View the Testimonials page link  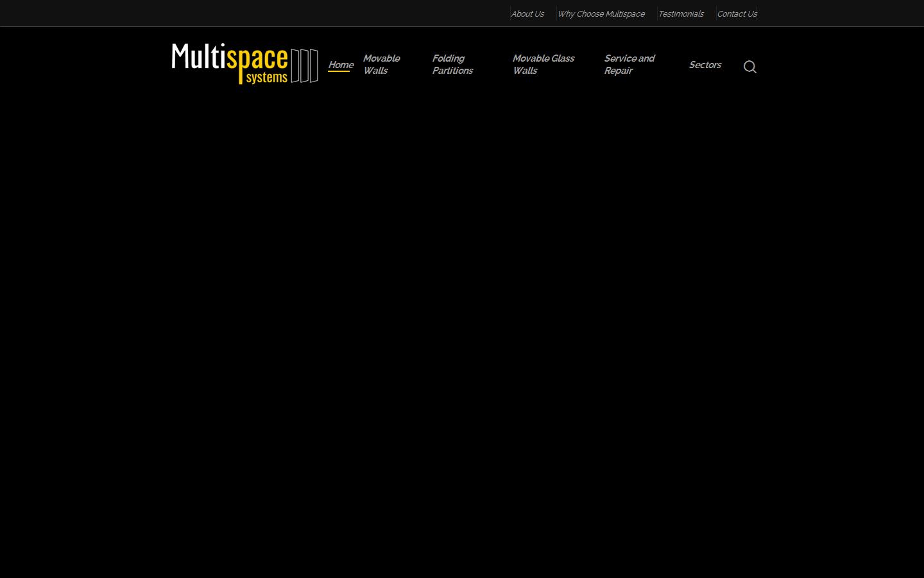pos(681,13)
